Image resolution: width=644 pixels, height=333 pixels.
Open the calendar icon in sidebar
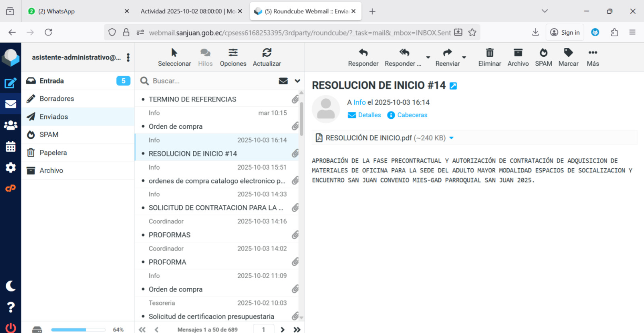pyautogui.click(x=10, y=147)
